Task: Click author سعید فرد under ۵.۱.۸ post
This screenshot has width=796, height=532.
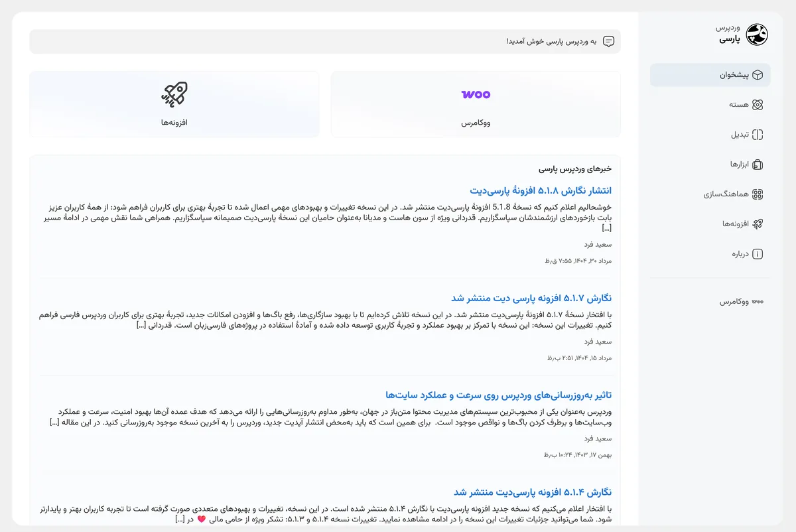Action: pos(598,245)
